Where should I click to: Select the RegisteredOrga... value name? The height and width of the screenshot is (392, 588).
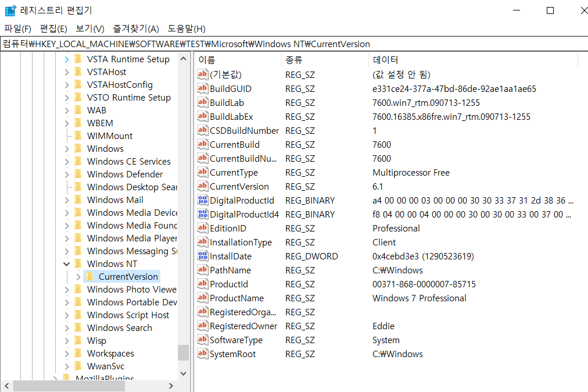tap(243, 312)
